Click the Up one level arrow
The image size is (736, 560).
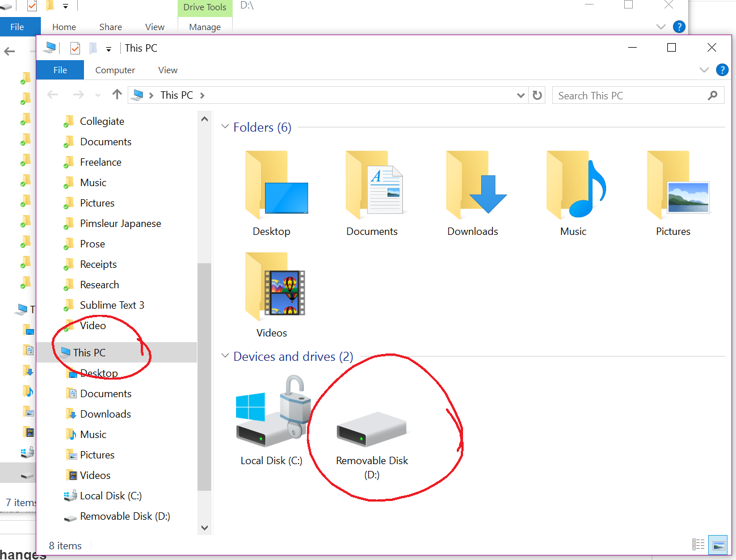coord(117,95)
